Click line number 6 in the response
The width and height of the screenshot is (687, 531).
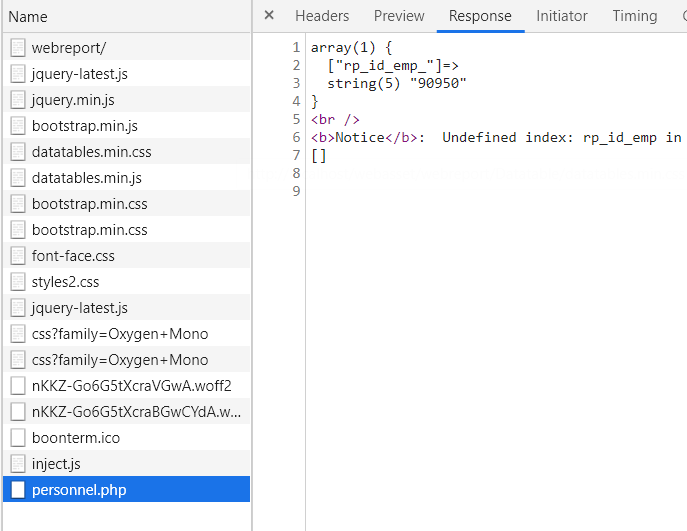(x=296, y=137)
